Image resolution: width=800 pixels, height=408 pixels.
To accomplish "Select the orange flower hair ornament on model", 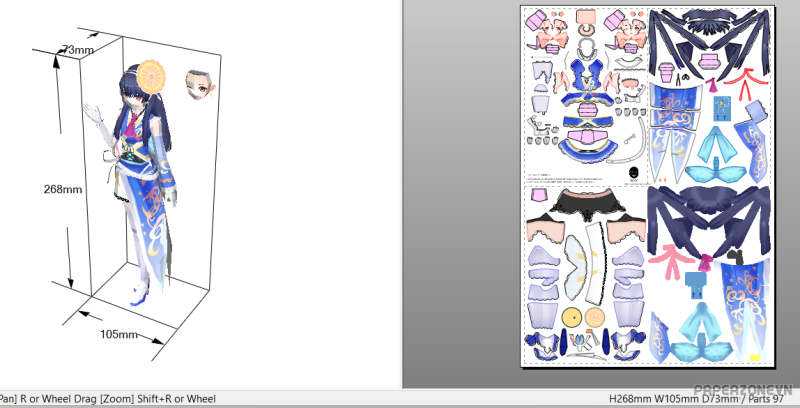I will point(153,72).
